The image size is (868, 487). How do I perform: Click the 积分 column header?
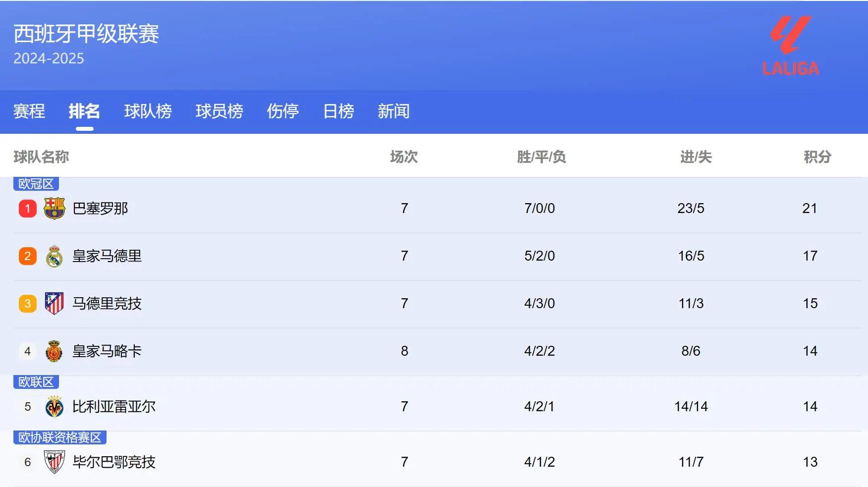[817, 157]
